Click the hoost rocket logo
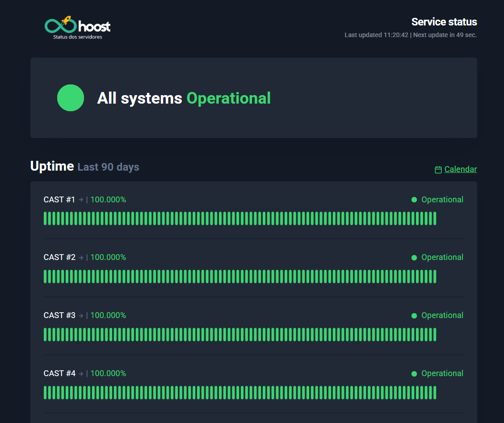 point(77,27)
